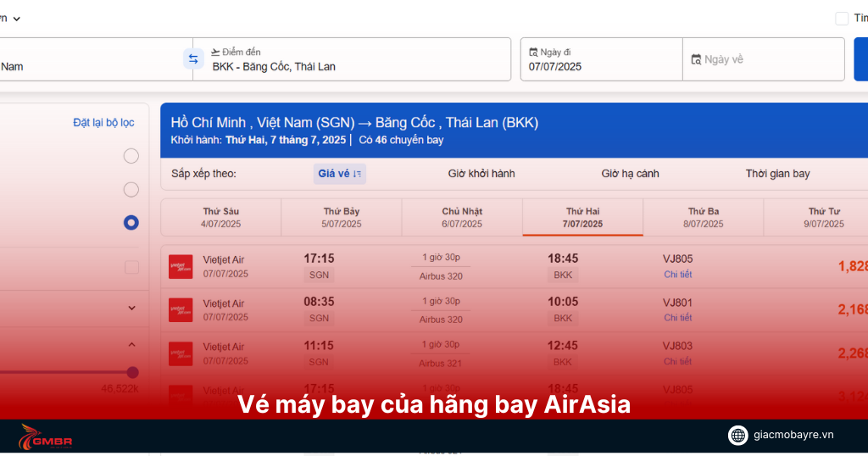Click the blue search button at the right edge
The width and height of the screenshot is (868, 456).
[861, 59]
